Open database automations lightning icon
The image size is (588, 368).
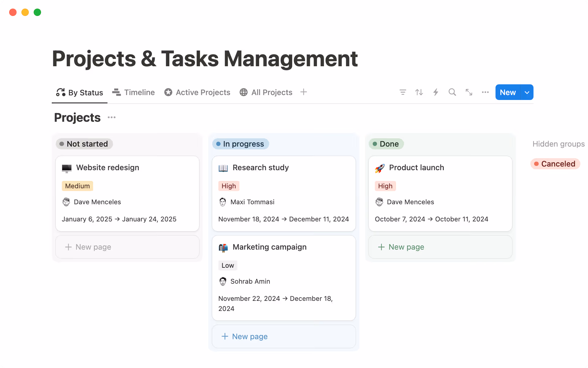click(x=435, y=92)
